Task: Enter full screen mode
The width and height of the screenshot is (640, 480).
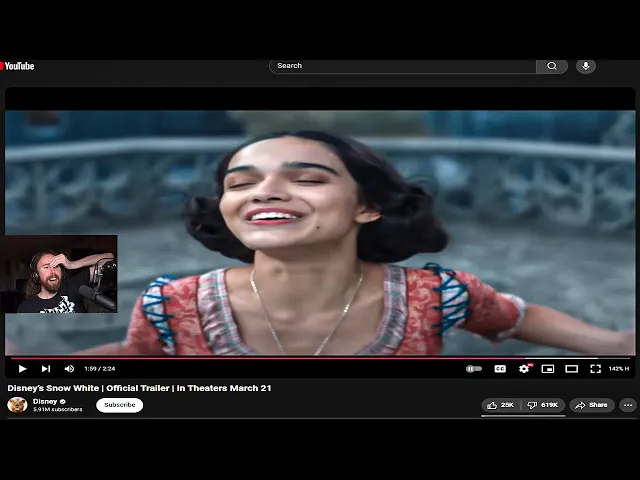Action: 596,369
